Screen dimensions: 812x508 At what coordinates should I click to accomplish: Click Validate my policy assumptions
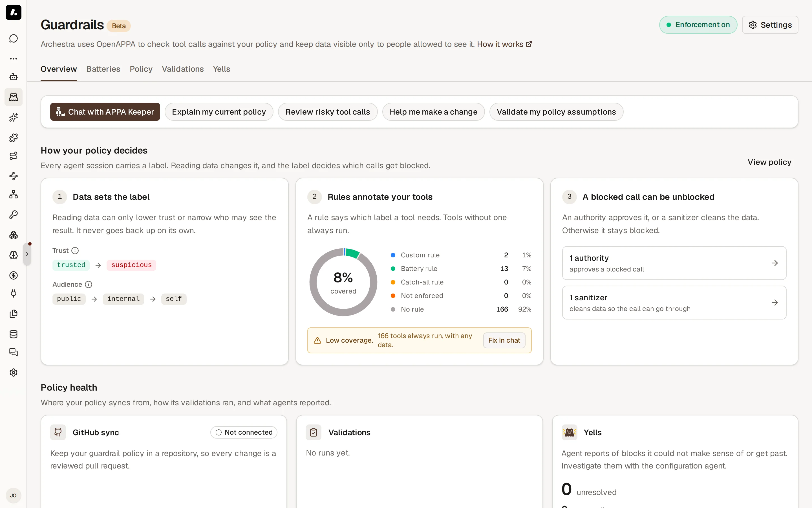[x=556, y=112]
